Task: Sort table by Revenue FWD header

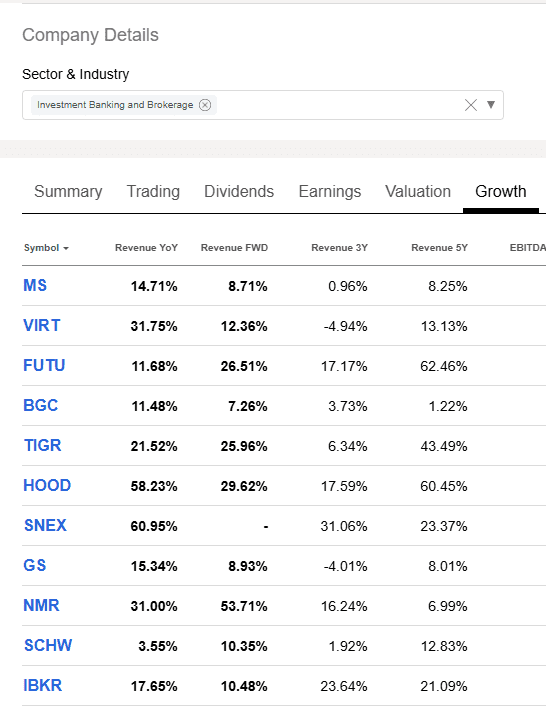Action: (235, 248)
